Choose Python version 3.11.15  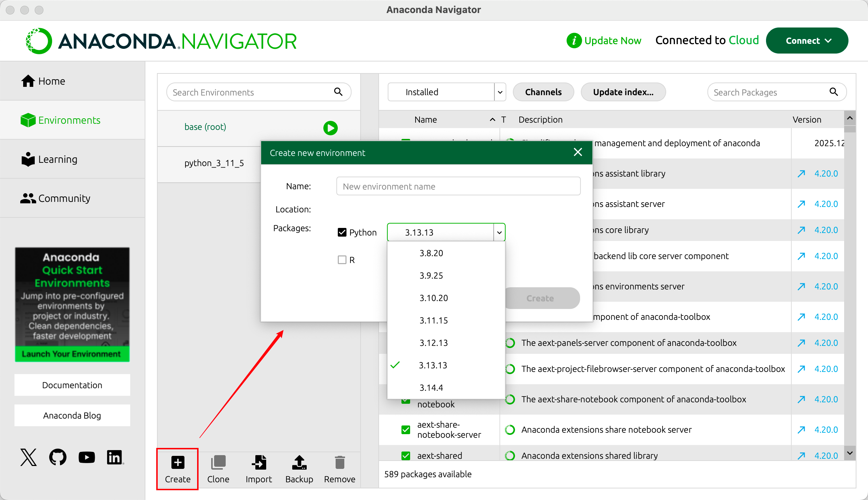[x=446, y=321]
